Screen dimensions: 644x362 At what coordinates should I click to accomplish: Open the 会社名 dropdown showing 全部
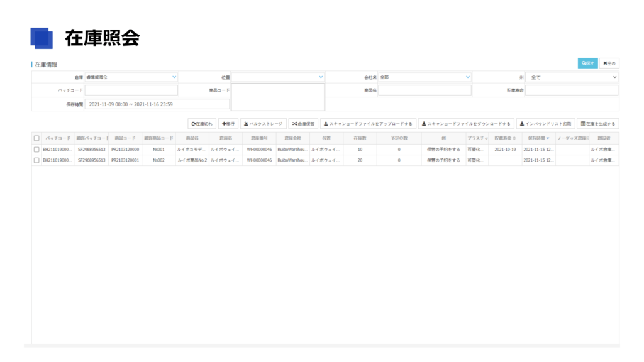425,77
